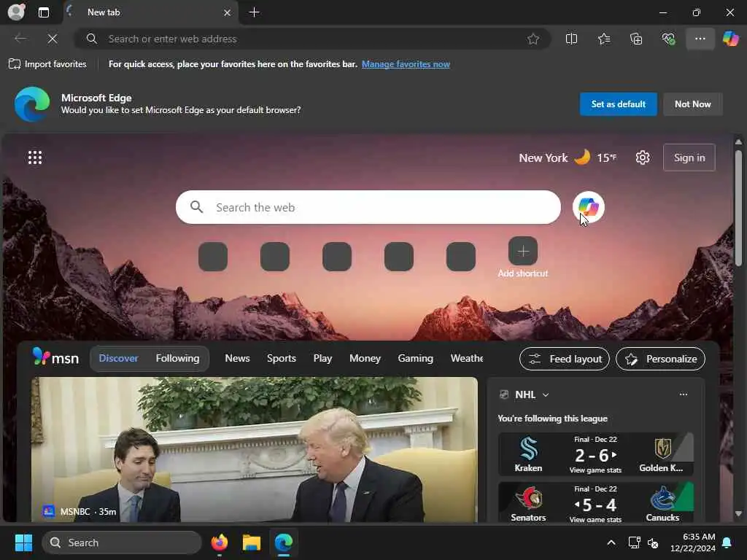Open the notifications bell icon
Viewport: 747px width, 560px height.
click(x=727, y=542)
